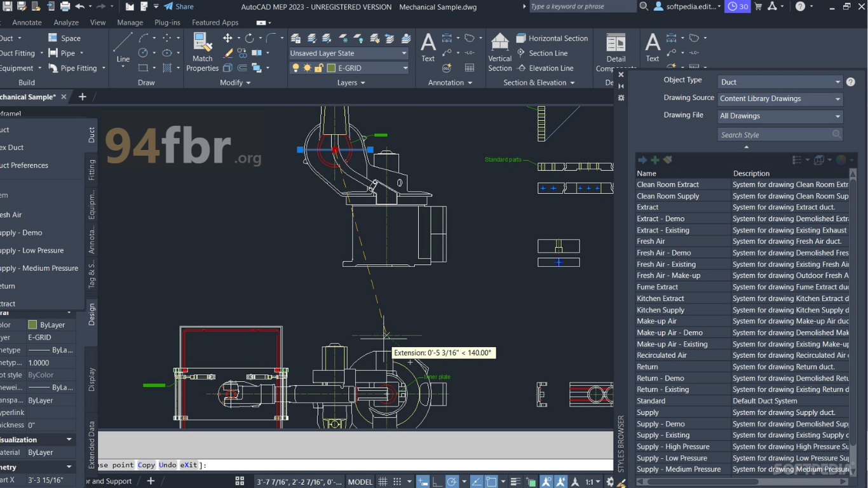
Task: Open the Plug-ins ribbon tab
Action: [x=167, y=22]
